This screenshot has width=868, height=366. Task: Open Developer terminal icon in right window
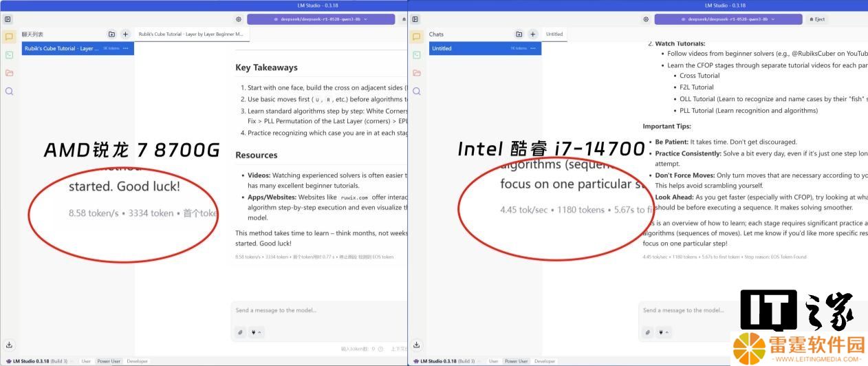click(416, 55)
